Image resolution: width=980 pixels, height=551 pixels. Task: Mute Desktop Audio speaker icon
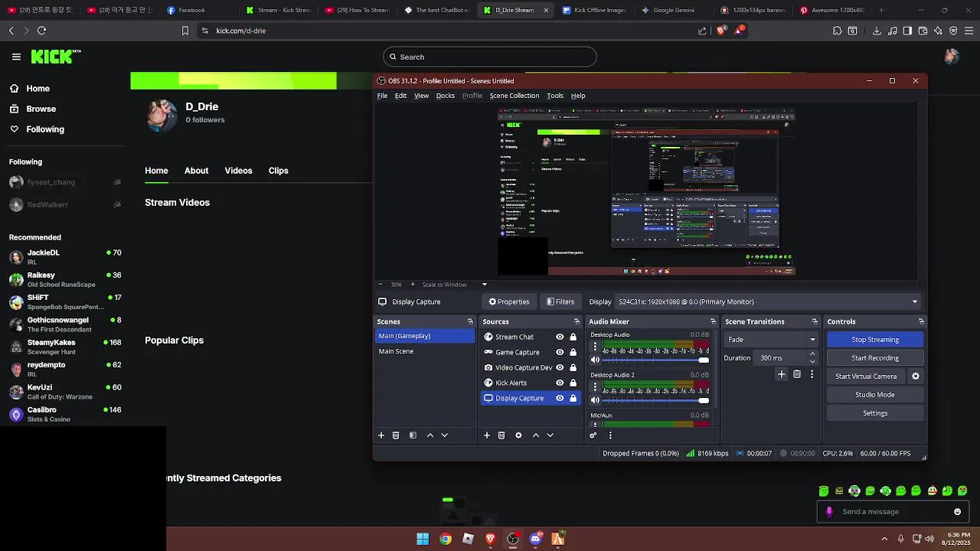tap(595, 360)
